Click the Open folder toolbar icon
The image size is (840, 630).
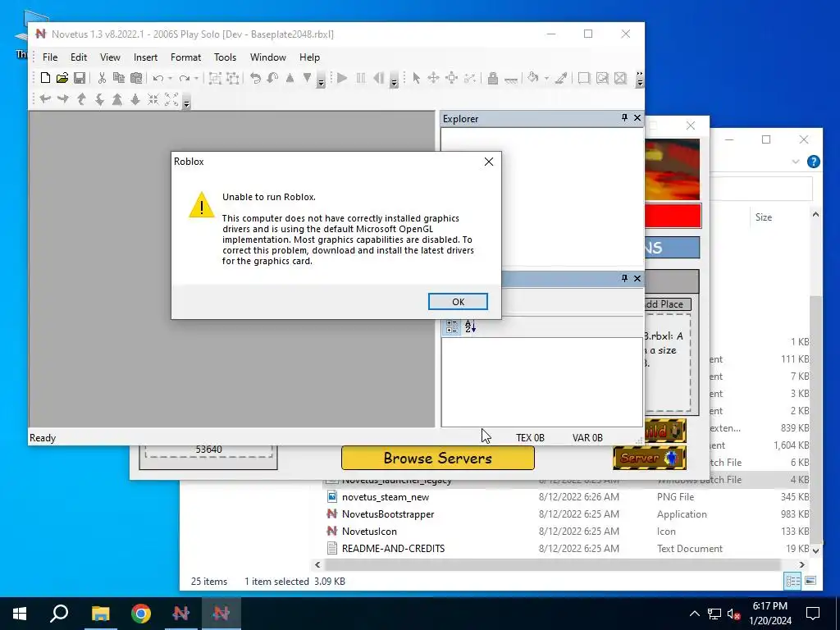tap(62, 78)
